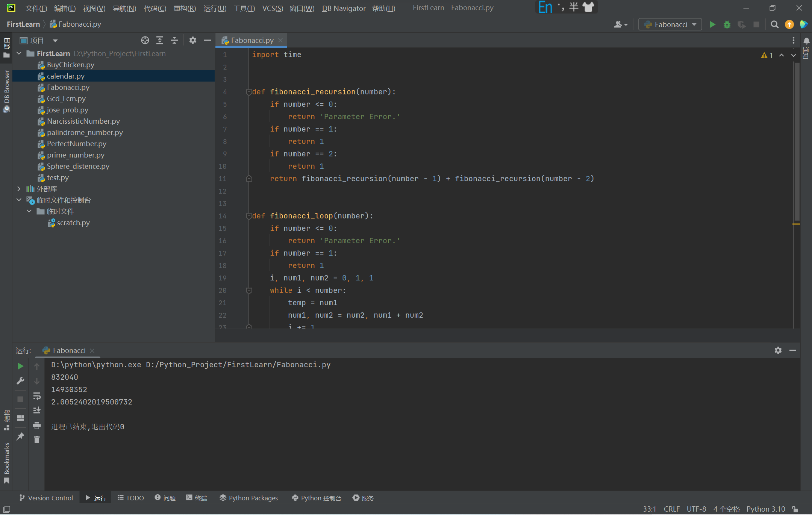The width and height of the screenshot is (812, 515).
Task: Close the Fabonacci run tab
Action: (x=92, y=350)
